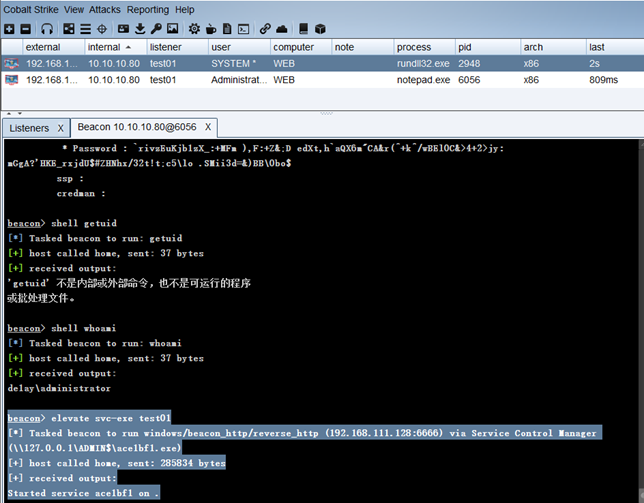Click the beacon prompt before elevate svc-exe
644x503 pixels.
point(26,418)
